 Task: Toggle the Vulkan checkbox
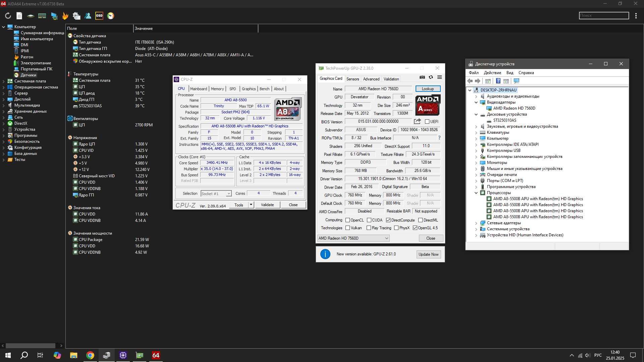point(347,228)
